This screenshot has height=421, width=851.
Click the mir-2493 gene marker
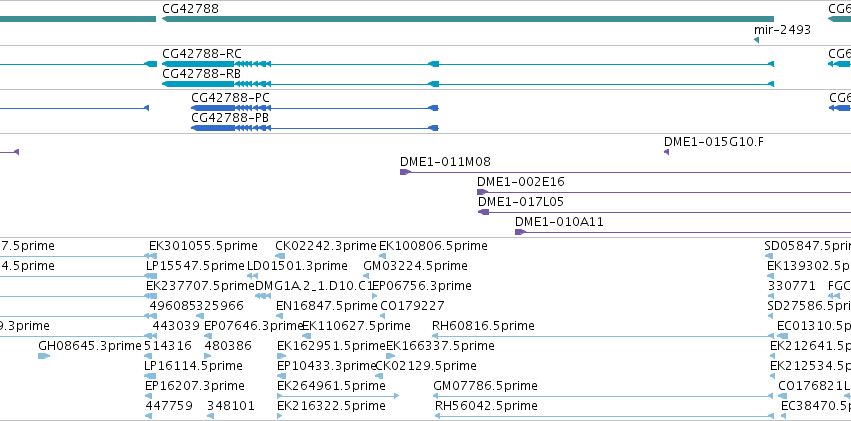756,40
